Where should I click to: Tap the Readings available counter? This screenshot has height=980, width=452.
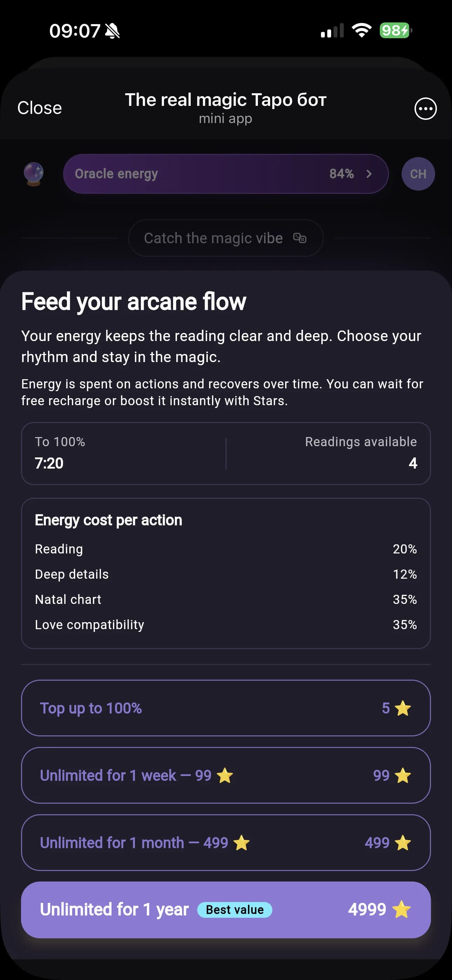(361, 453)
